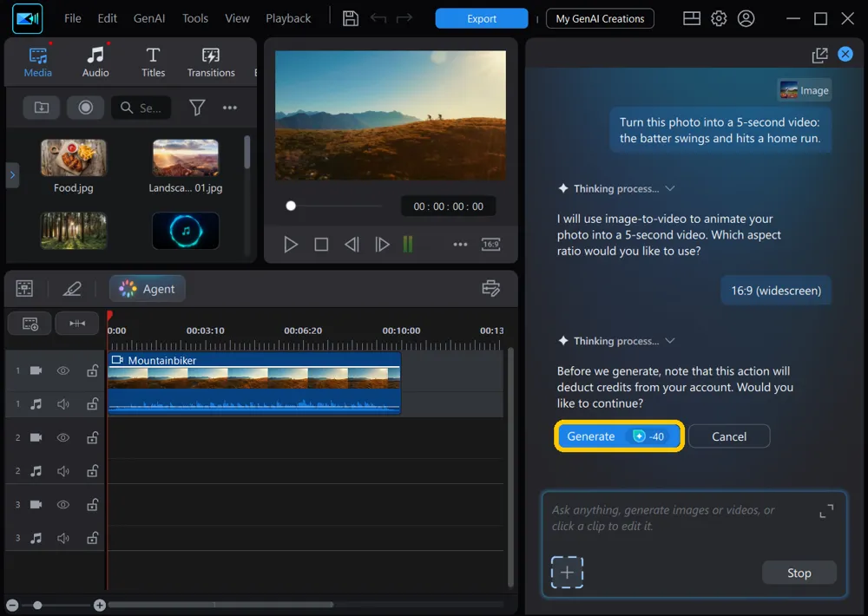Select the audio clip thumbnail with music note

(x=186, y=230)
